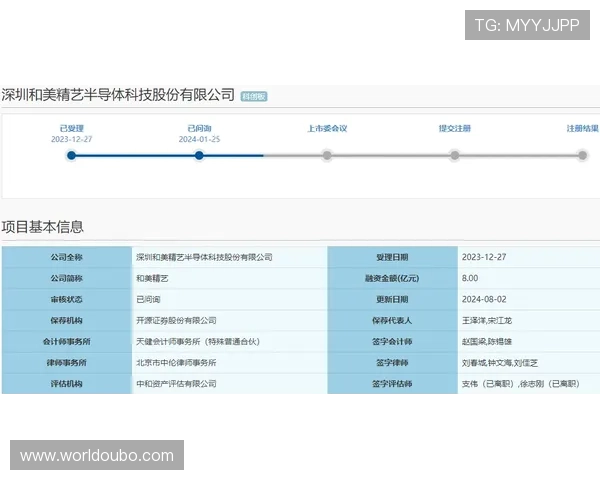Click the 保荐代表人 header cell
Viewport: 600px width, 480px height.
[x=392, y=320]
